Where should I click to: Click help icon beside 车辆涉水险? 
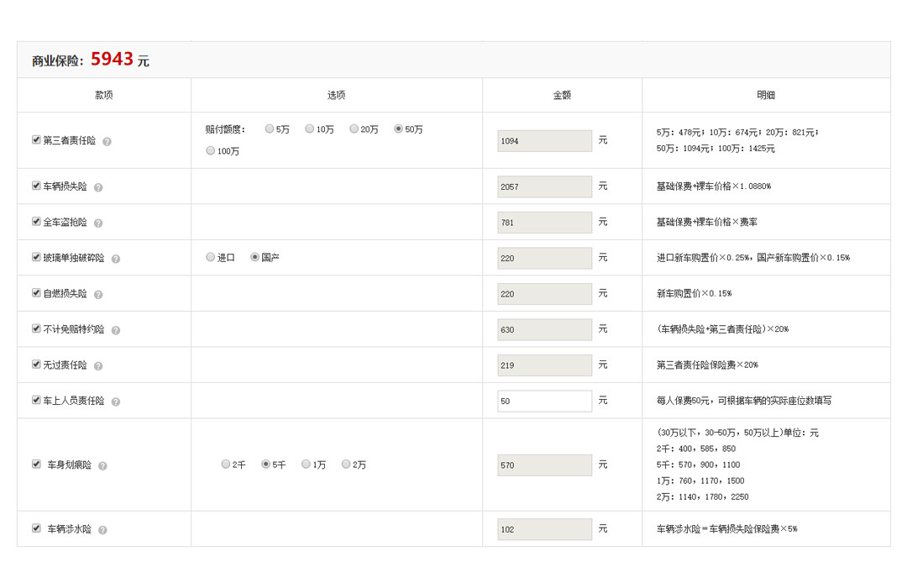102,530
